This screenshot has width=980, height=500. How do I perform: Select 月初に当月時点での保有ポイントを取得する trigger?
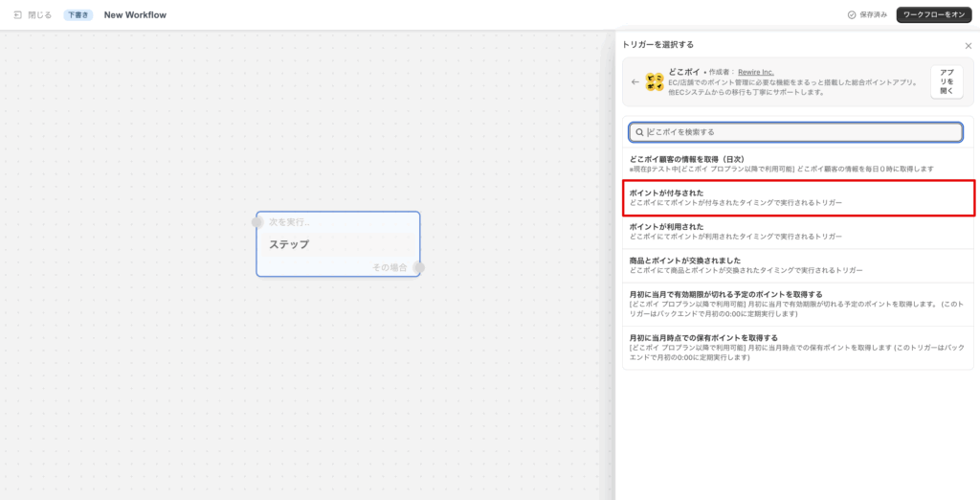797,348
